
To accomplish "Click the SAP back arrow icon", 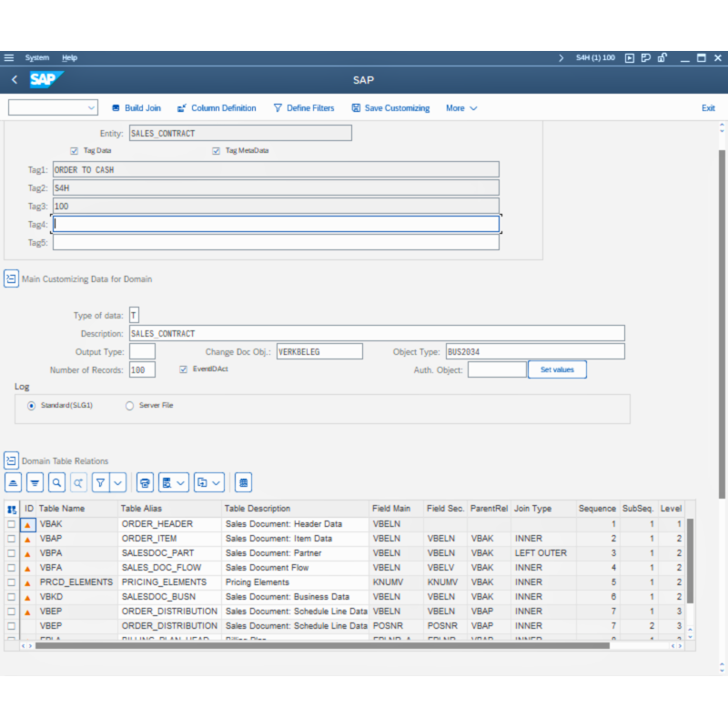I will [15, 80].
